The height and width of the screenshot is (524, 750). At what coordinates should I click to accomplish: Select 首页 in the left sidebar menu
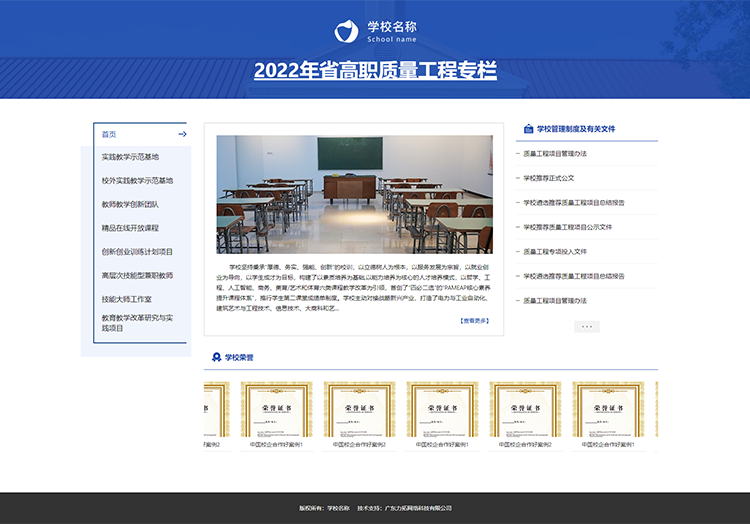coord(110,133)
